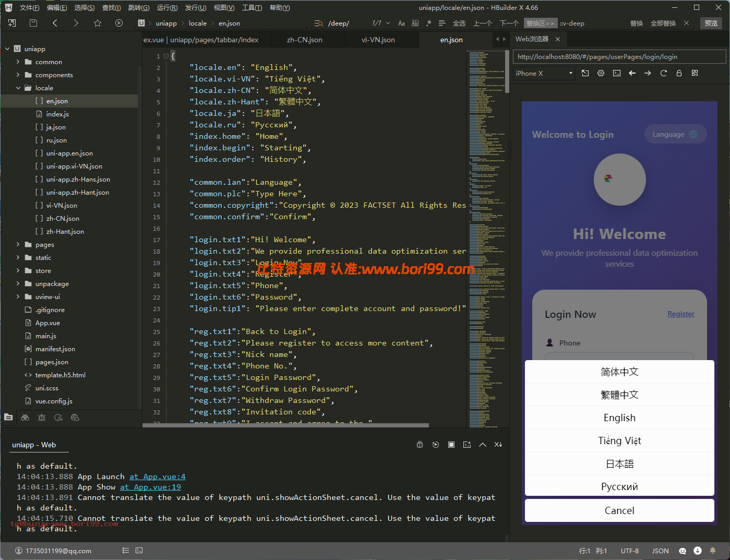Expand the common folder

tap(18, 62)
